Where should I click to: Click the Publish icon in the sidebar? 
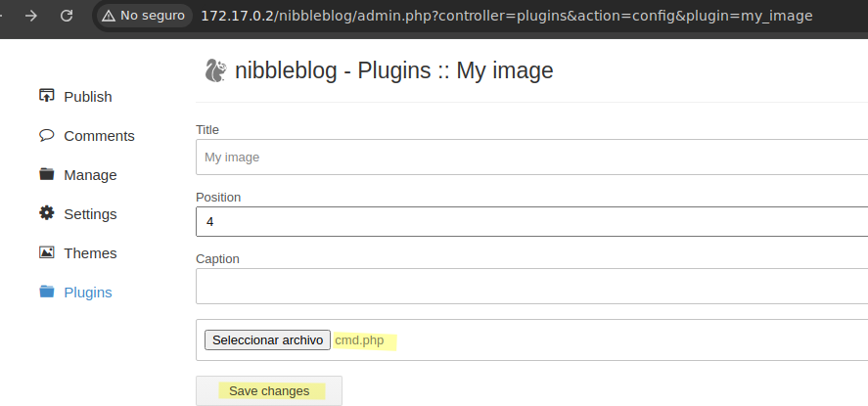click(46, 96)
